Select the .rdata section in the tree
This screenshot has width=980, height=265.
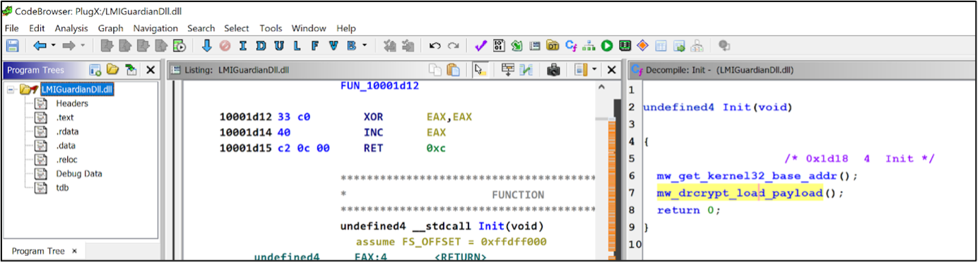tap(69, 131)
